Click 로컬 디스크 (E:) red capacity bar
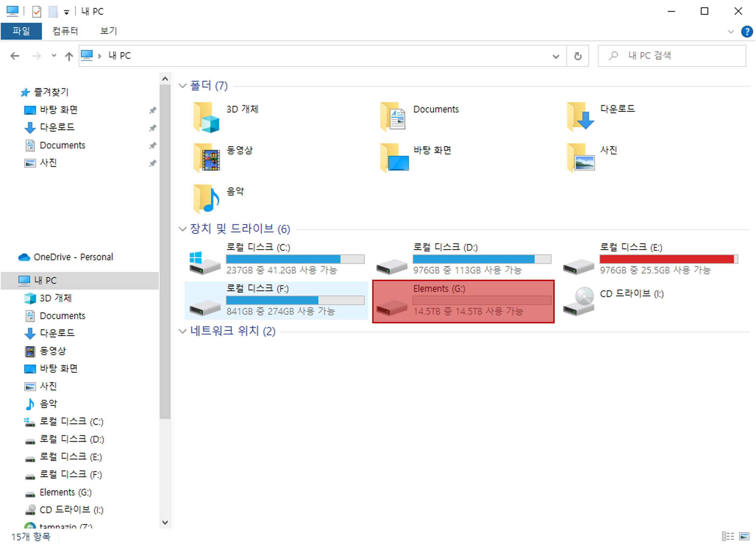 coord(668,259)
